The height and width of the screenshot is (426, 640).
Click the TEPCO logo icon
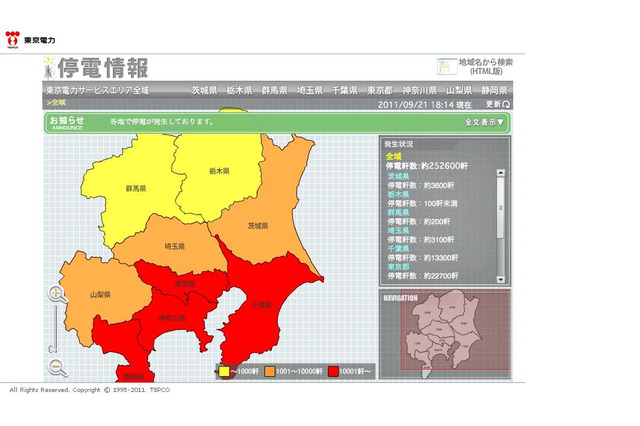13,40
